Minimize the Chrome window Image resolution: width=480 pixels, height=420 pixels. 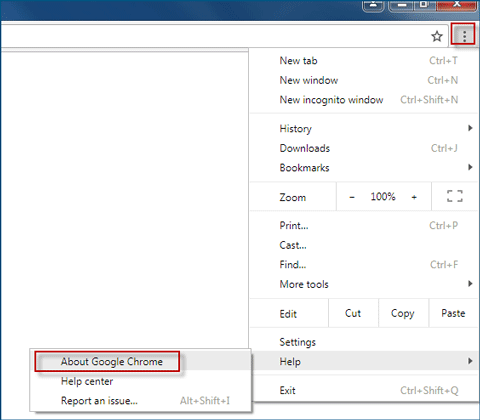(x=402, y=5)
